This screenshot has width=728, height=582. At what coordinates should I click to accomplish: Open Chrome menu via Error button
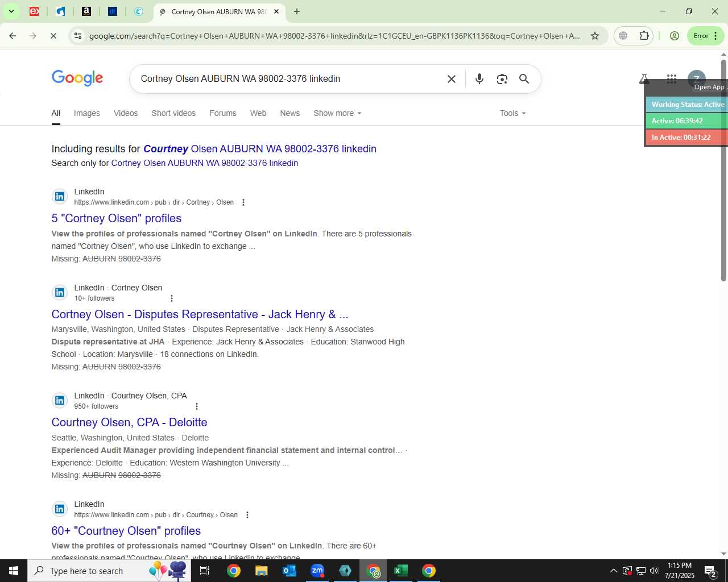point(706,36)
